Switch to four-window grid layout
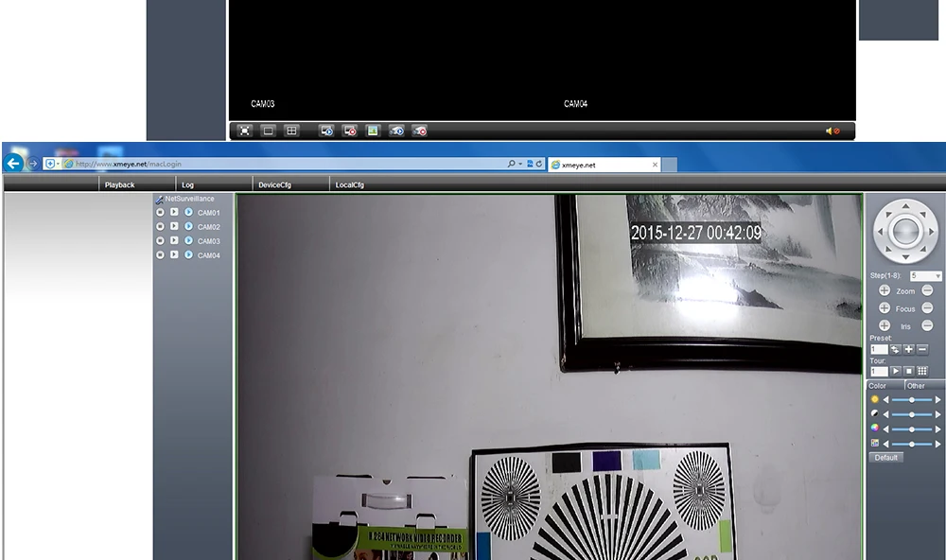 click(291, 131)
